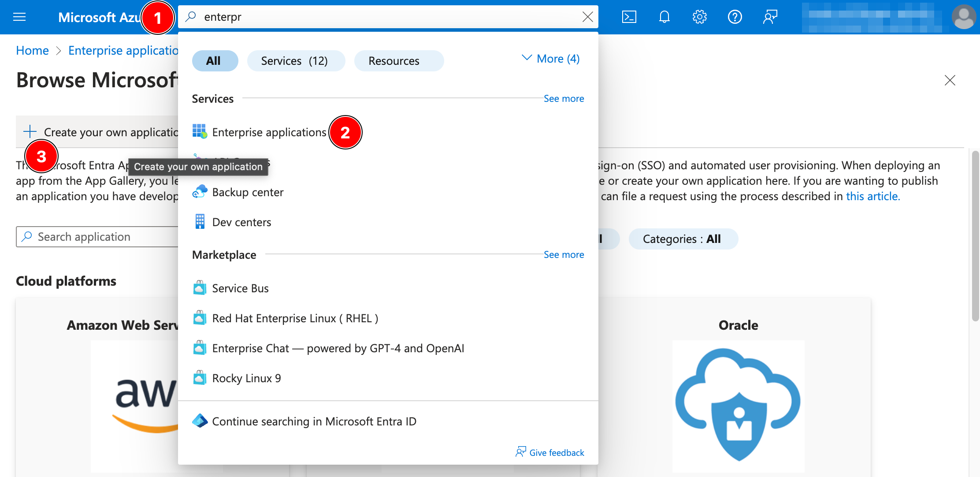Viewport: 980px width, 477px height.
Task: Click the Dev centers building icon
Action: coord(200,222)
